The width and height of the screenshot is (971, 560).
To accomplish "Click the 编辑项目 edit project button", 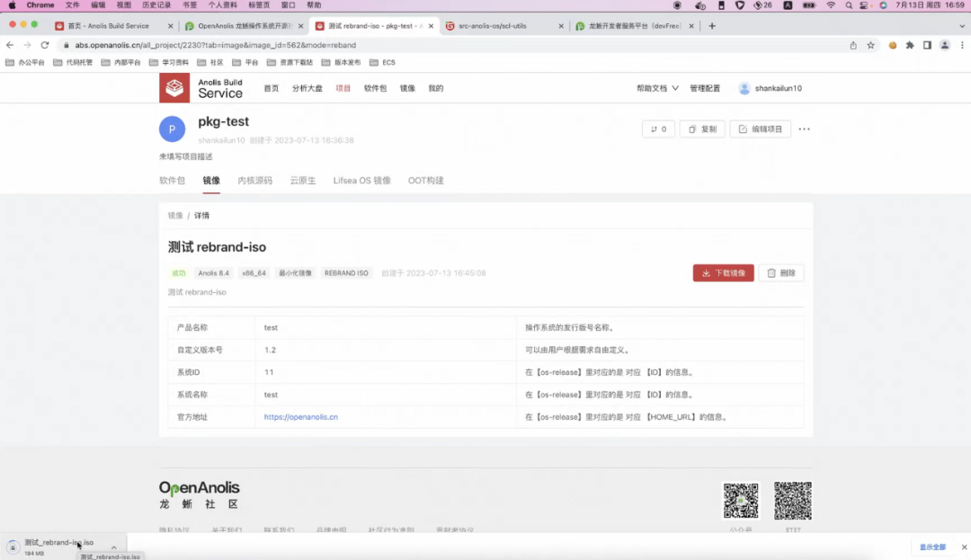I will click(x=760, y=129).
